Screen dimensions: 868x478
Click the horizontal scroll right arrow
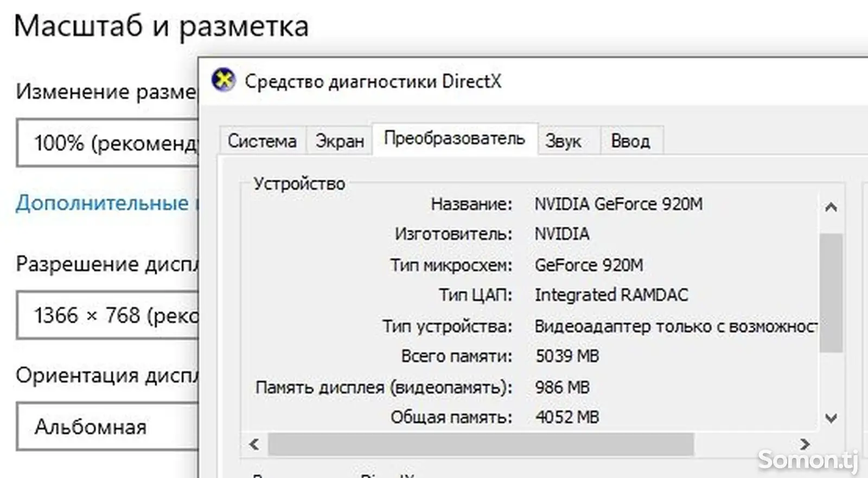click(x=805, y=444)
